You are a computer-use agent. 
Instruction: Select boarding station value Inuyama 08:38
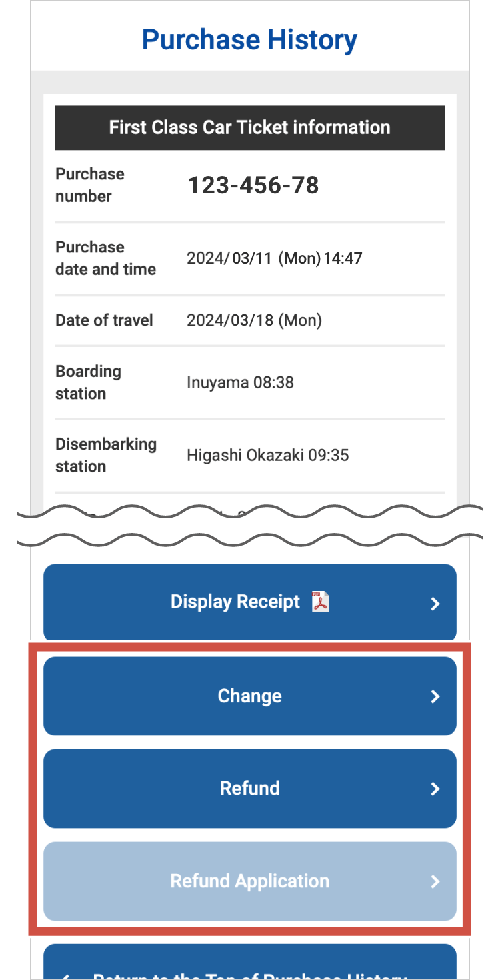coord(240,382)
